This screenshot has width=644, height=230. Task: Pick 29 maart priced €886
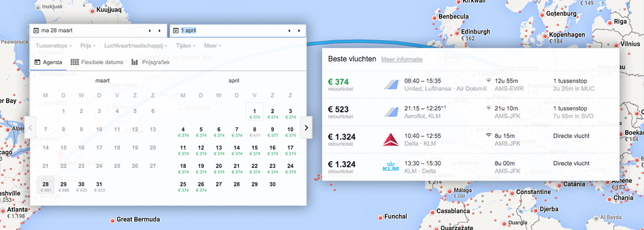pos(63,187)
